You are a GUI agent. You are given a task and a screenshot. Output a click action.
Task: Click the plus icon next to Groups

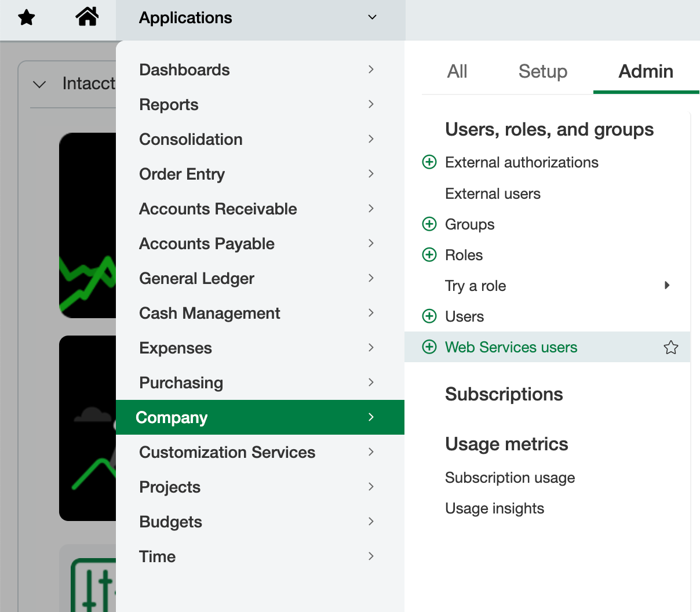[429, 224]
